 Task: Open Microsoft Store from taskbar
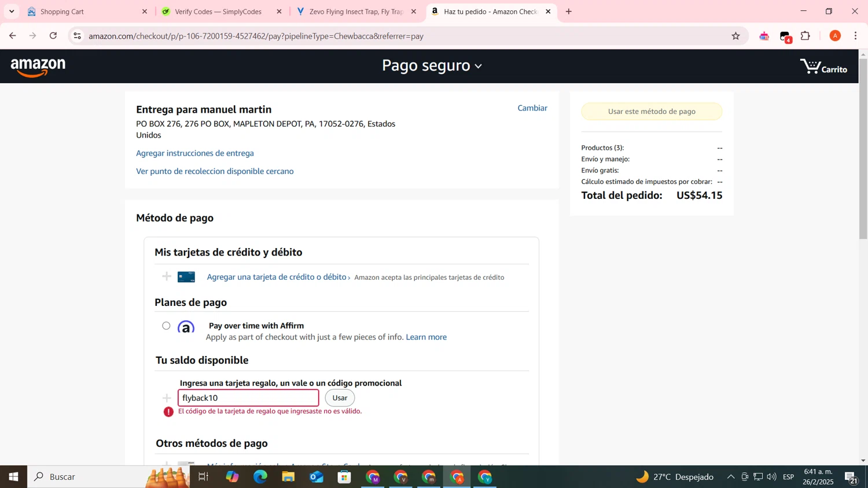345,477
